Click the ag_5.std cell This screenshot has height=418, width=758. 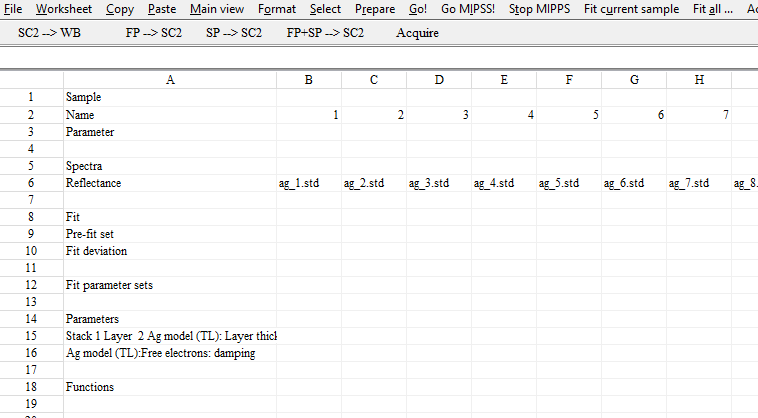[569, 183]
